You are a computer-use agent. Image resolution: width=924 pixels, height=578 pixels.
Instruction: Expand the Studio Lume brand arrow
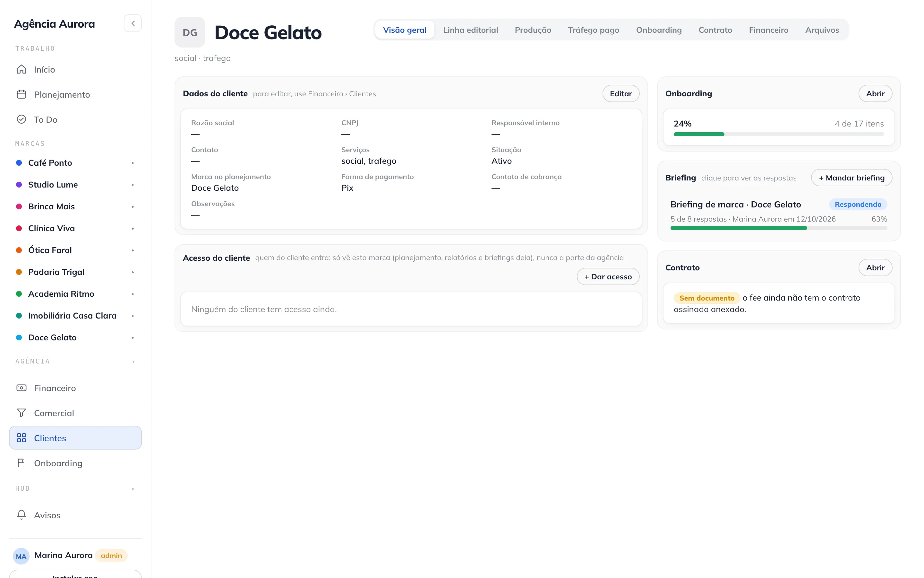[133, 185]
